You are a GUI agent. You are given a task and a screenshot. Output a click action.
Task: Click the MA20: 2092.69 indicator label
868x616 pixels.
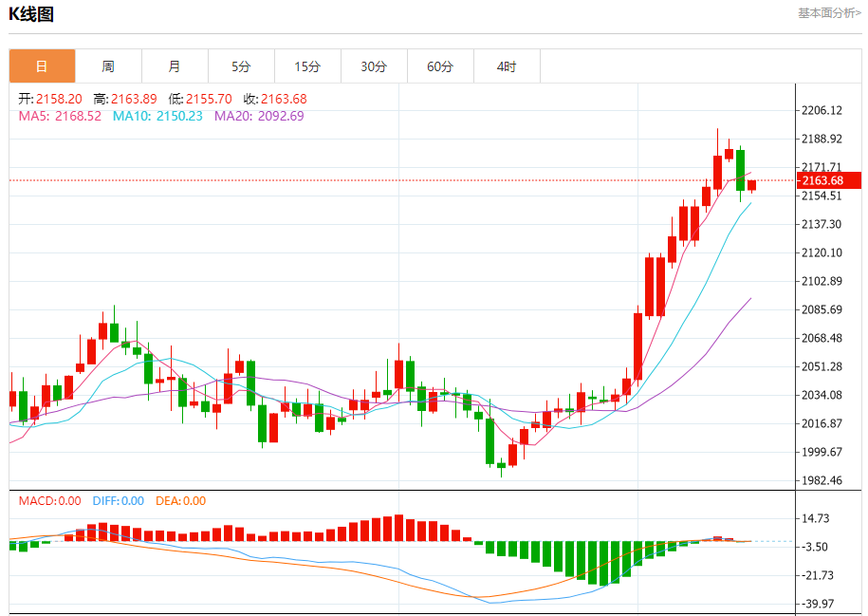point(259,116)
